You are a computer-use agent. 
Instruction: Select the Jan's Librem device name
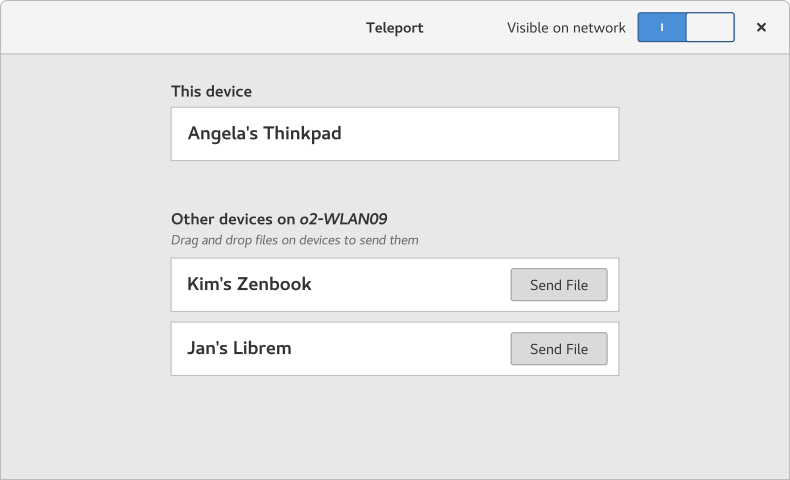tap(239, 348)
